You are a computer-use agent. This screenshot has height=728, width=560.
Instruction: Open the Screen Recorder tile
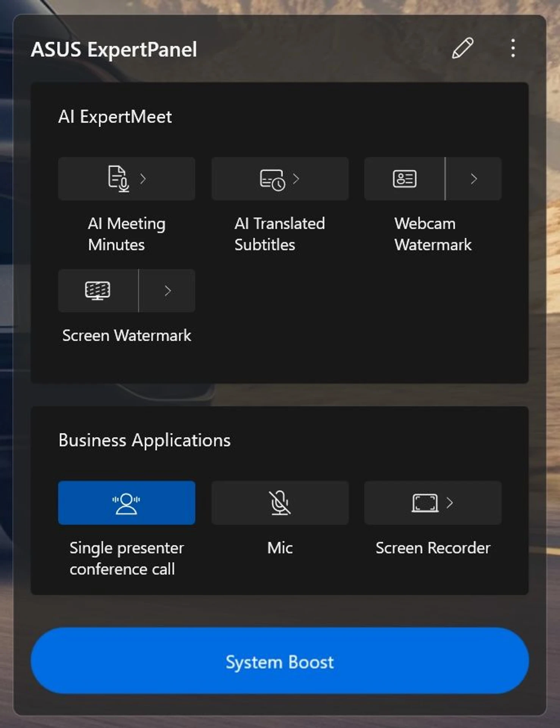[x=433, y=503]
